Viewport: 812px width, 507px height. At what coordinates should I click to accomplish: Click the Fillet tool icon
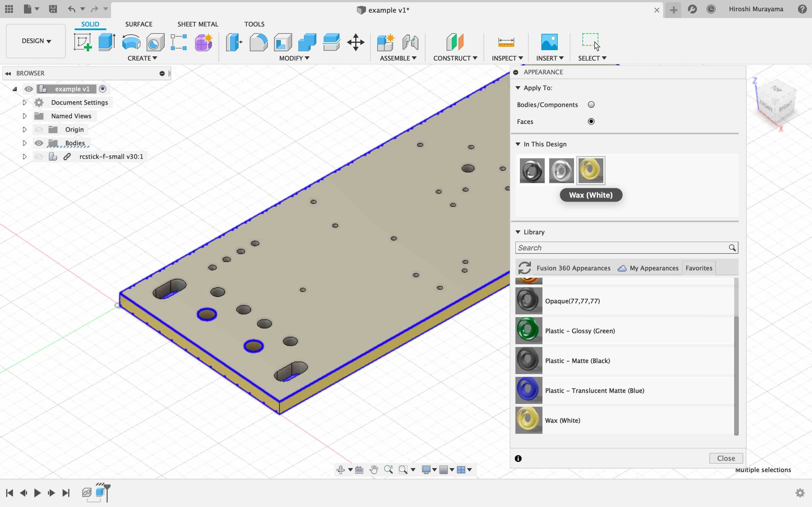coord(258,42)
